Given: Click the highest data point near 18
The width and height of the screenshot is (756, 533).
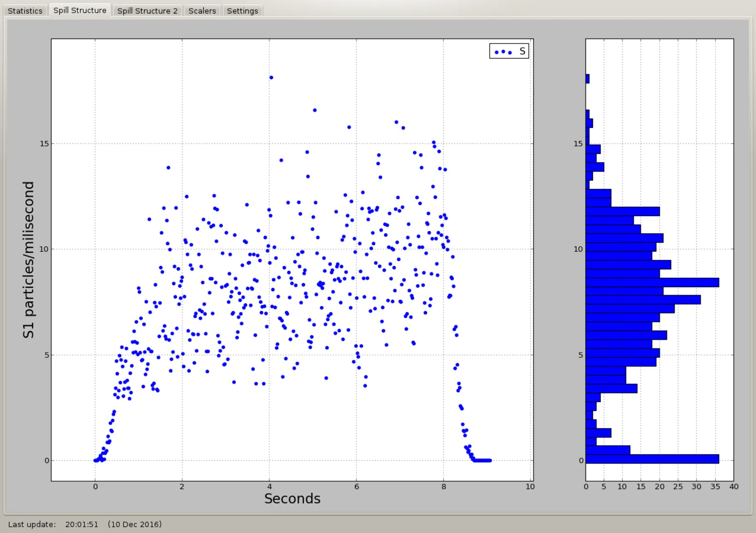Looking at the screenshot, I should (x=271, y=77).
